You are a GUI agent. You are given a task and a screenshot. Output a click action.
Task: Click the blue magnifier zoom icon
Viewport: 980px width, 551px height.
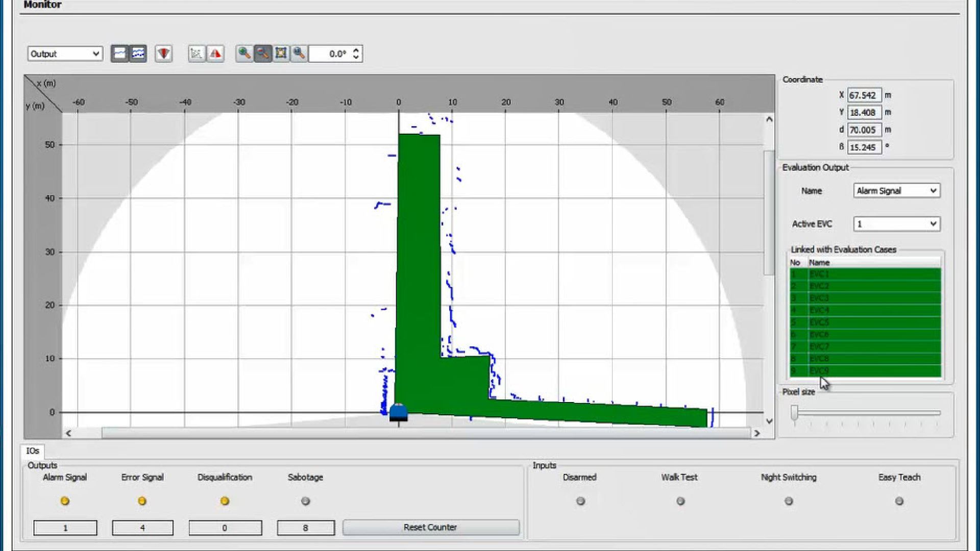[299, 54]
